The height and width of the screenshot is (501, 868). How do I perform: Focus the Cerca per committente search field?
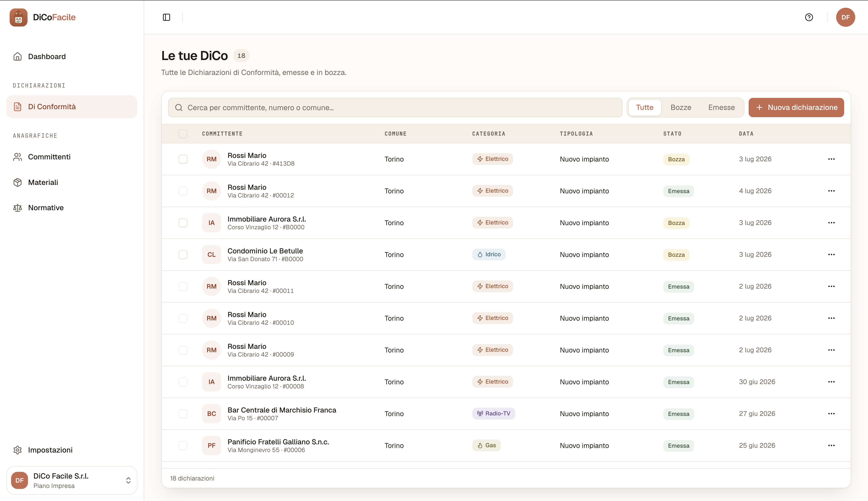(x=395, y=108)
